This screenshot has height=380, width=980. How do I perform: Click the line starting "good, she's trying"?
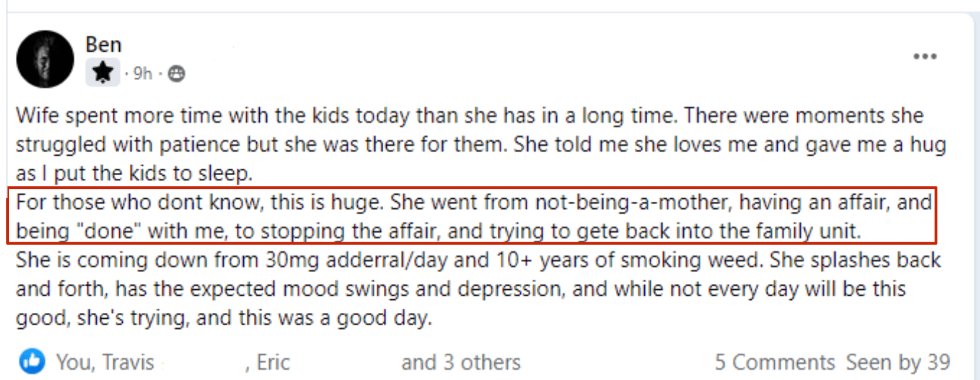[223, 318]
